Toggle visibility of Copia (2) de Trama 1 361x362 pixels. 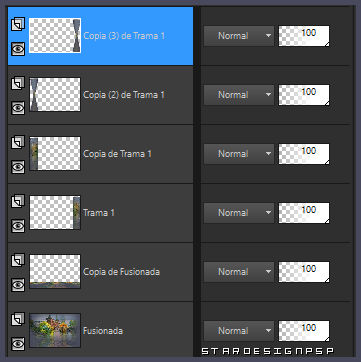click(18, 108)
